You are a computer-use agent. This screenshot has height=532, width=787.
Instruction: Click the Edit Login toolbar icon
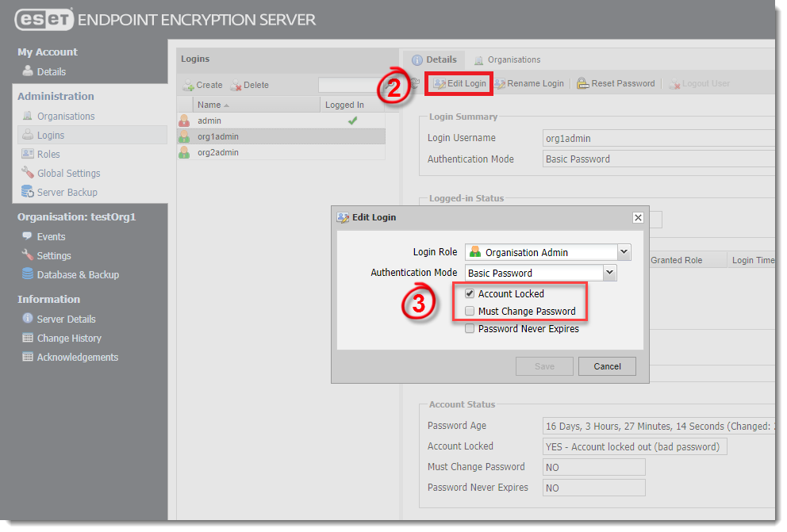[x=440, y=84]
